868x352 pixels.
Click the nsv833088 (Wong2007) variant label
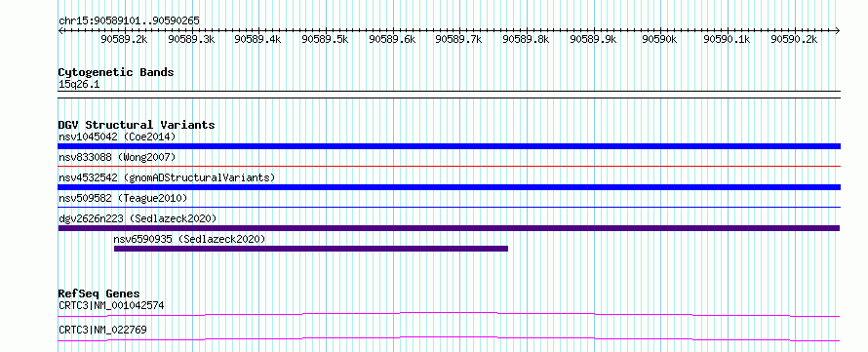(x=117, y=157)
